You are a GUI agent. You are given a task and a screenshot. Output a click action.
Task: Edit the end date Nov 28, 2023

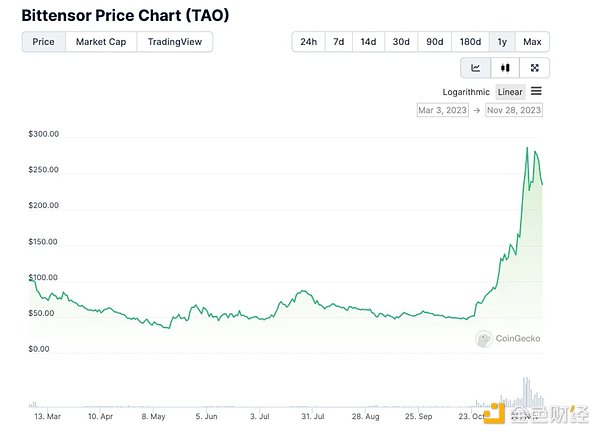tap(514, 110)
